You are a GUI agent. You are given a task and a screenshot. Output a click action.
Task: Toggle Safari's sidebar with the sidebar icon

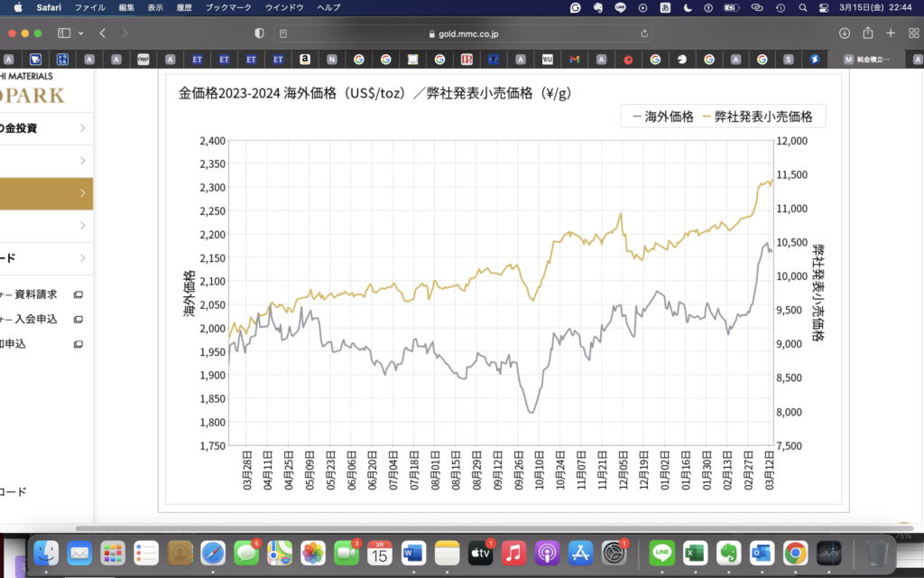(x=64, y=33)
